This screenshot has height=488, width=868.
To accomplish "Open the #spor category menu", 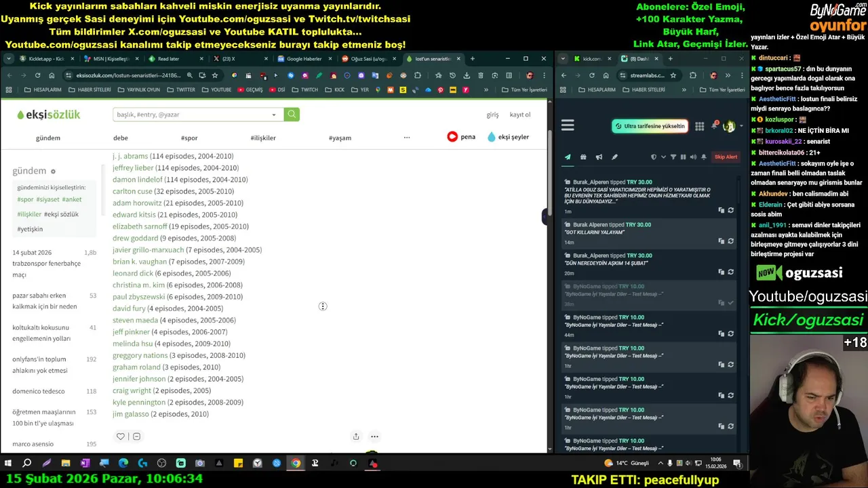I will pos(189,138).
